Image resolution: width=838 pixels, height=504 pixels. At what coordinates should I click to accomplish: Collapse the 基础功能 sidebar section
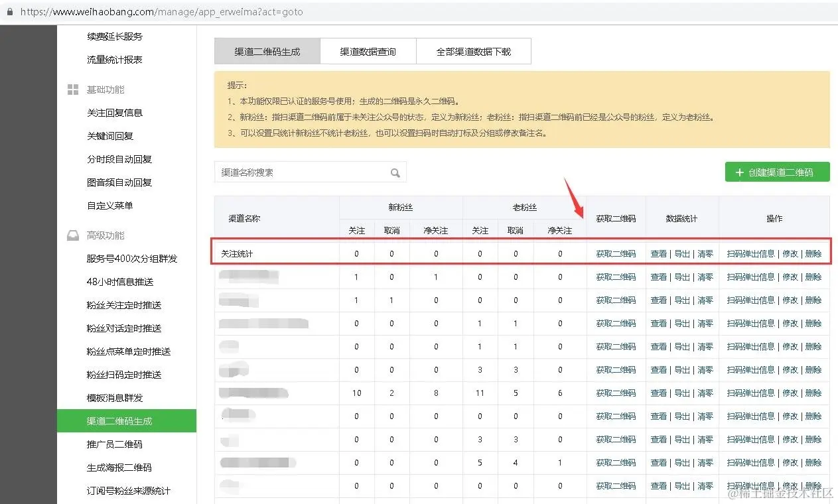(x=105, y=90)
